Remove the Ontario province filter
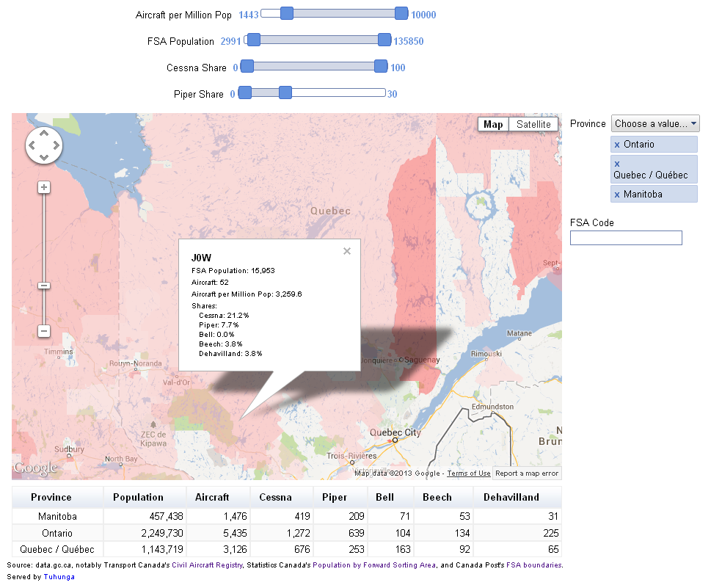 tap(616, 145)
